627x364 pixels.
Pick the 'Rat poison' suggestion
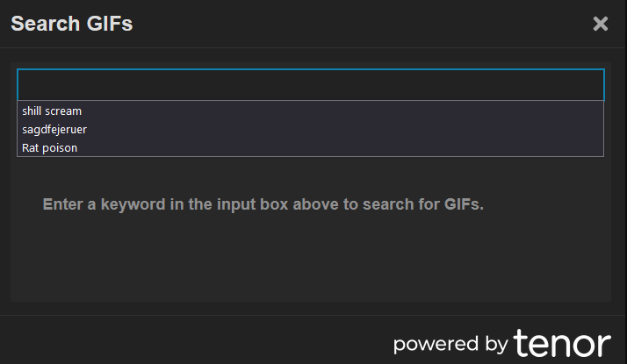tap(310, 148)
